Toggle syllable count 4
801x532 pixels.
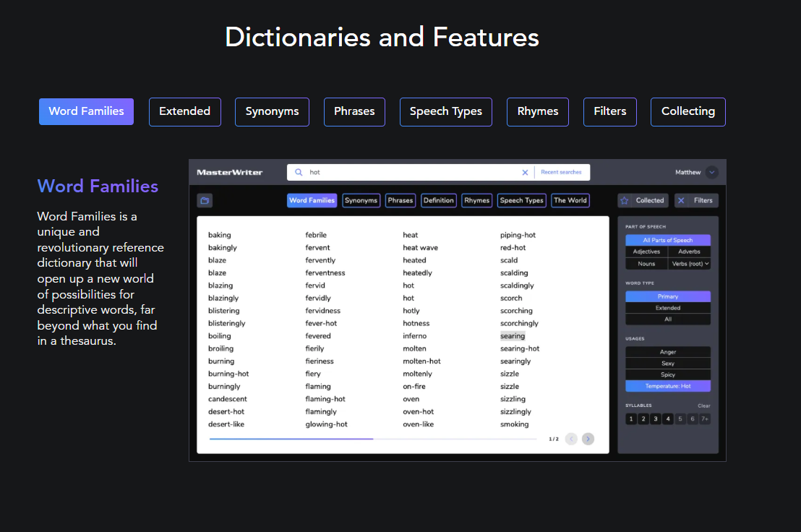tap(668, 419)
